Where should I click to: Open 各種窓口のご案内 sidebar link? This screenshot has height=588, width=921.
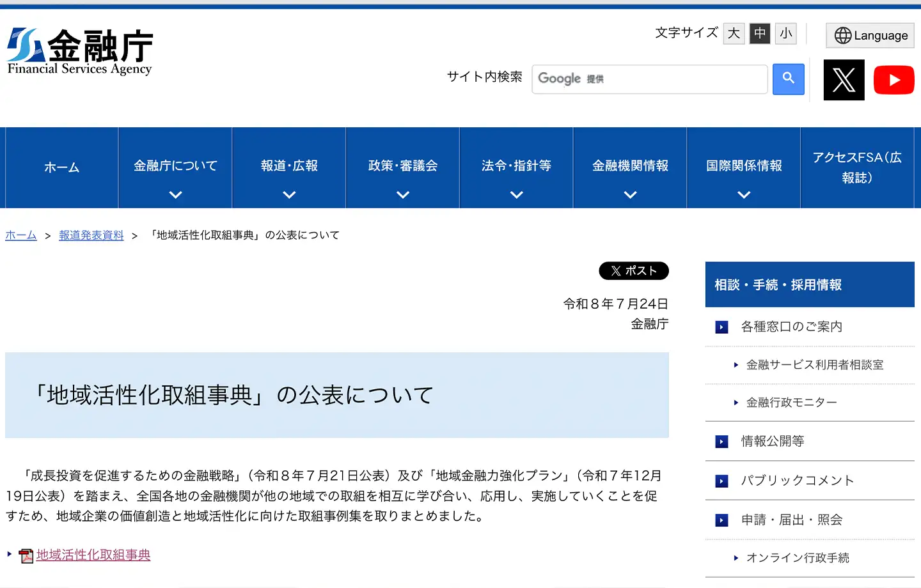(x=792, y=327)
